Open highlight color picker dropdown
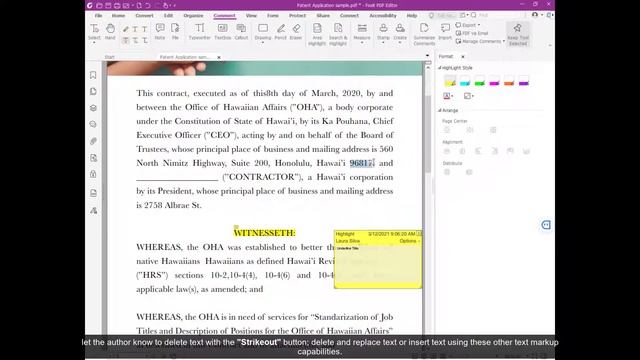 coord(448,96)
